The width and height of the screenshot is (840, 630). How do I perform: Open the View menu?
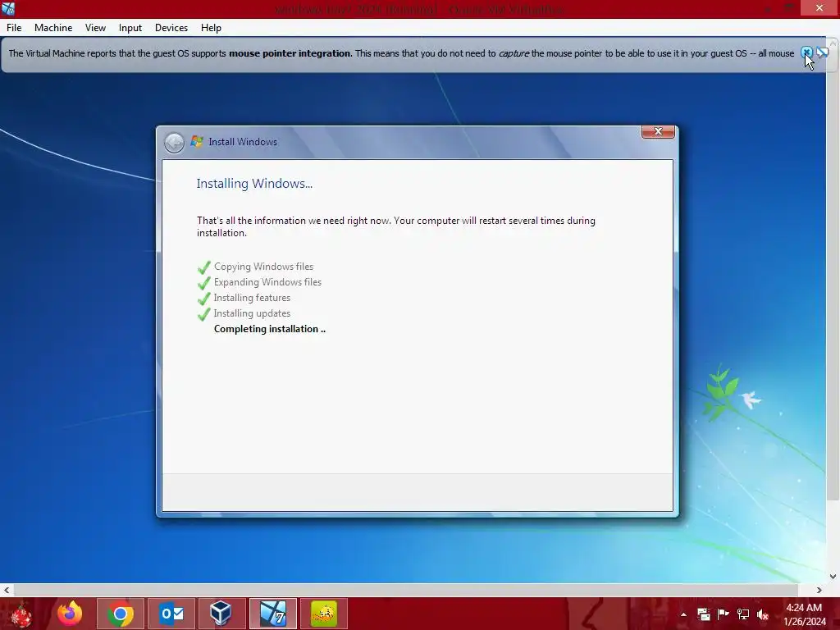tap(95, 28)
